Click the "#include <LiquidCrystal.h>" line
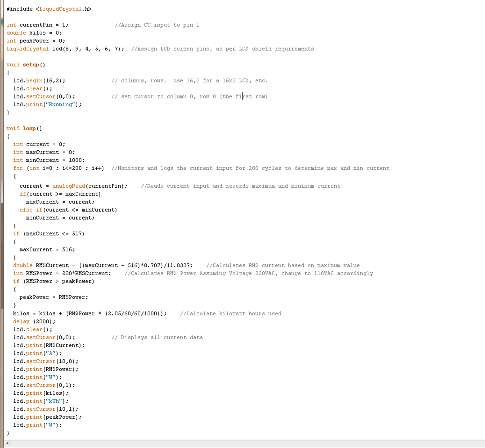 pos(49,9)
